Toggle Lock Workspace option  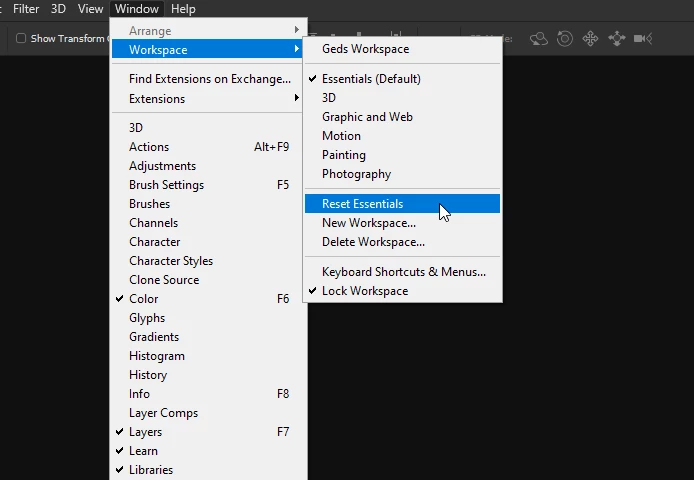tap(402, 291)
